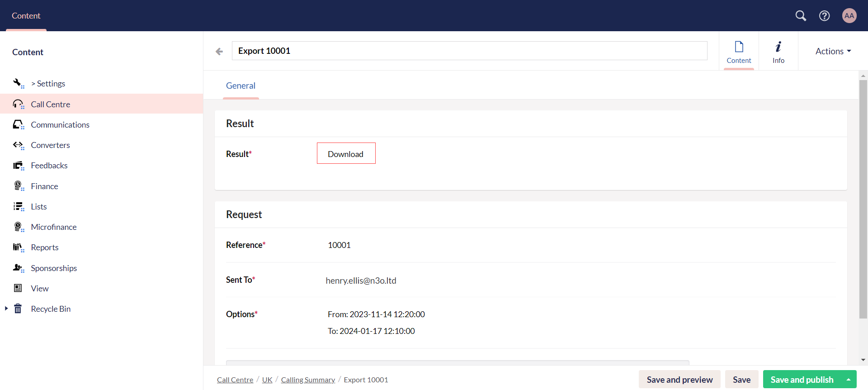868x390 pixels.
Task: Click the Download result button
Action: [346, 153]
